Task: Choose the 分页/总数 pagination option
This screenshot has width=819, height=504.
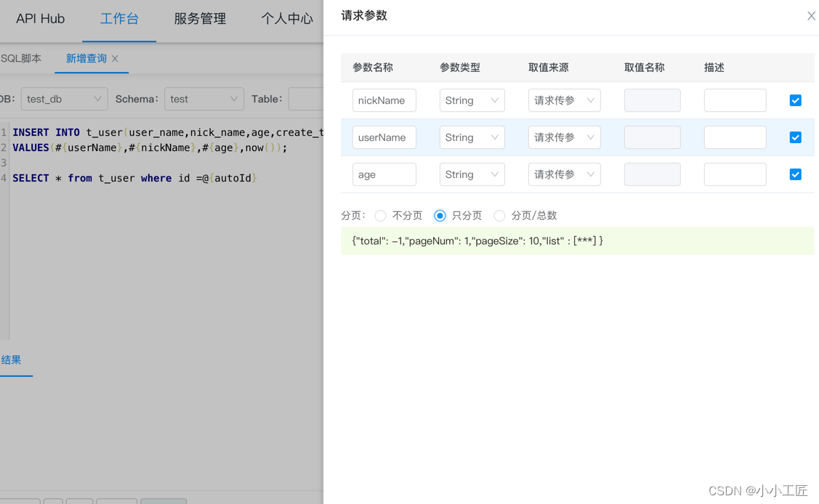Action: [499, 216]
